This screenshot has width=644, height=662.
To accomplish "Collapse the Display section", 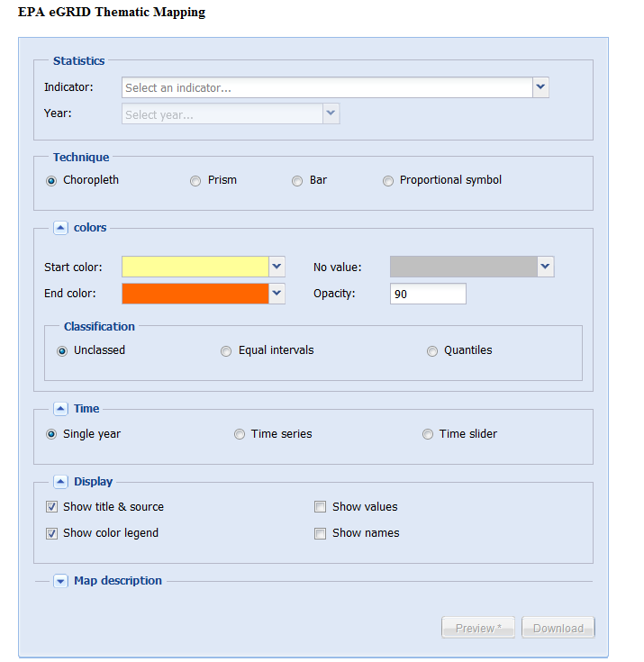I will (x=60, y=482).
